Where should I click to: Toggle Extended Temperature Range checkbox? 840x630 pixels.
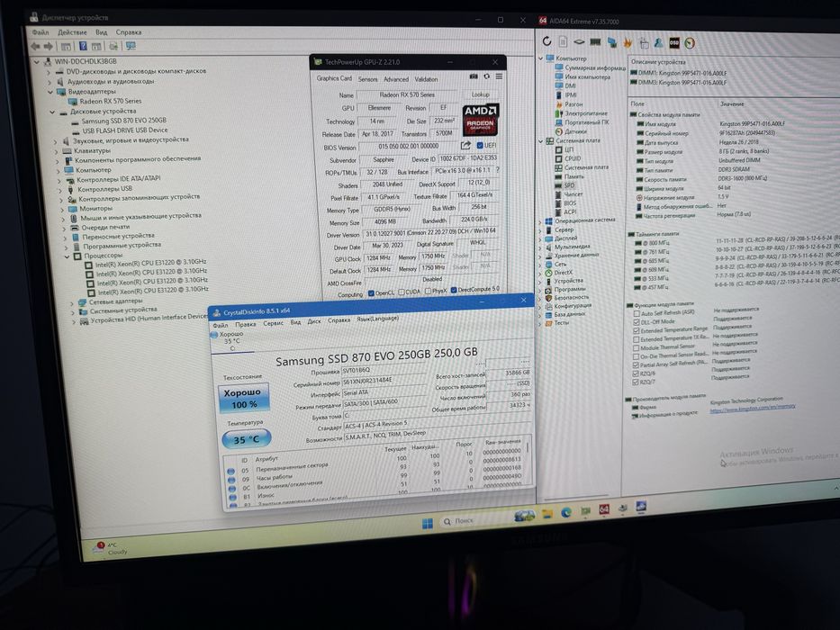pyautogui.click(x=637, y=330)
